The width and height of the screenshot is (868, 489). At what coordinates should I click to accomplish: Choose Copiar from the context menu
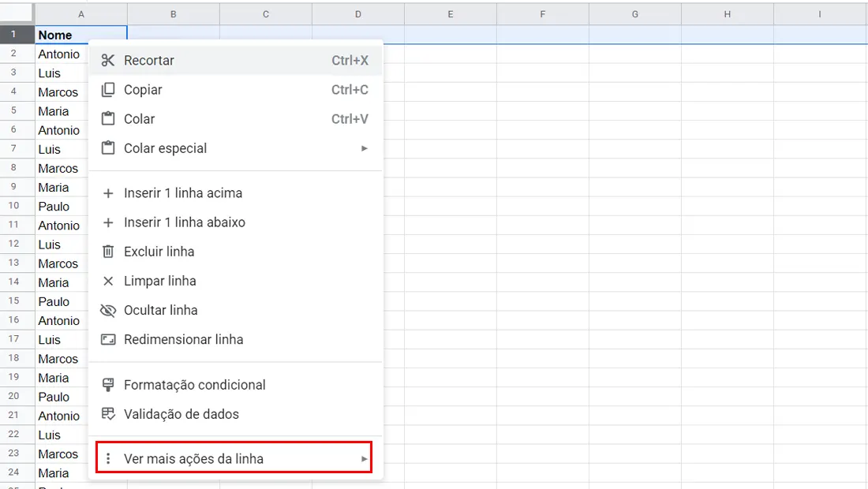pos(235,90)
